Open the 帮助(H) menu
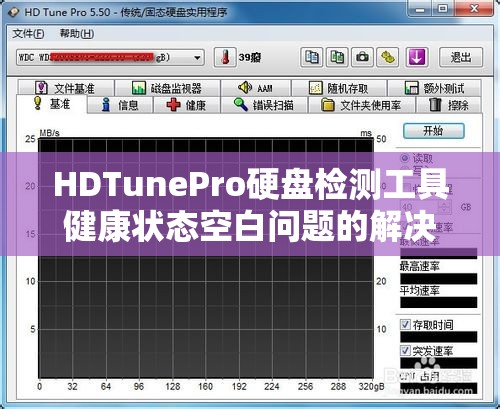The height and width of the screenshot is (409, 500). [77, 34]
